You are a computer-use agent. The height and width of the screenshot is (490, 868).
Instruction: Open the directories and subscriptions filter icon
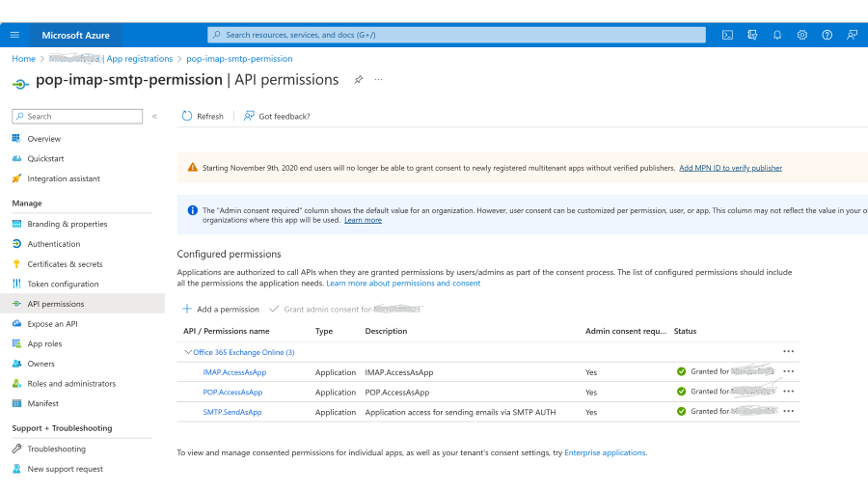point(752,35)
